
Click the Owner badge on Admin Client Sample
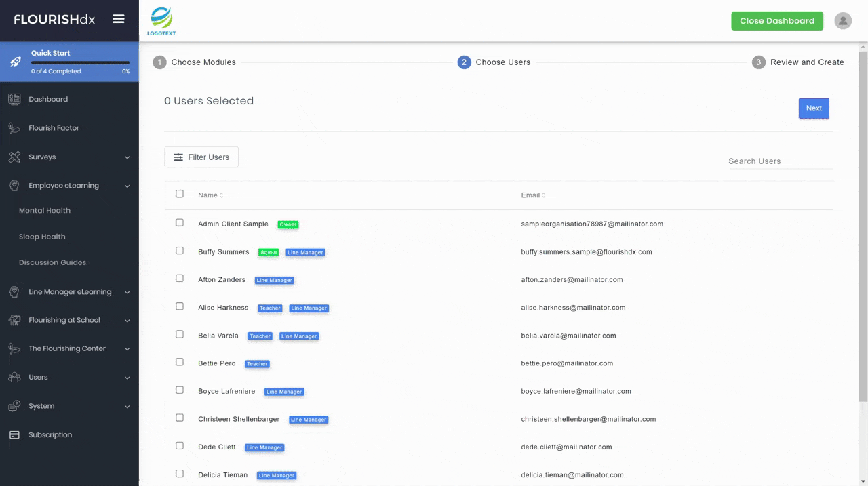(x=288, y=224)
